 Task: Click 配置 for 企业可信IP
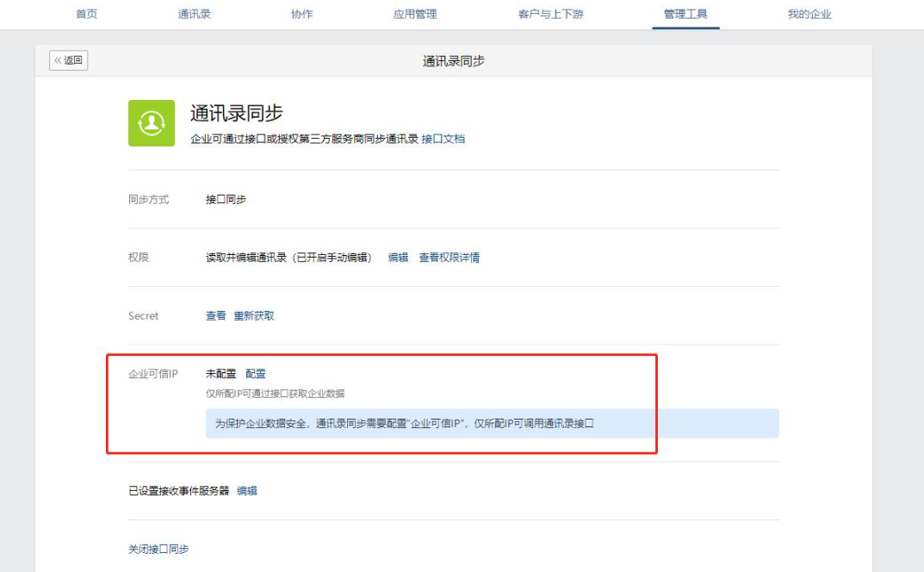point(256,374)
